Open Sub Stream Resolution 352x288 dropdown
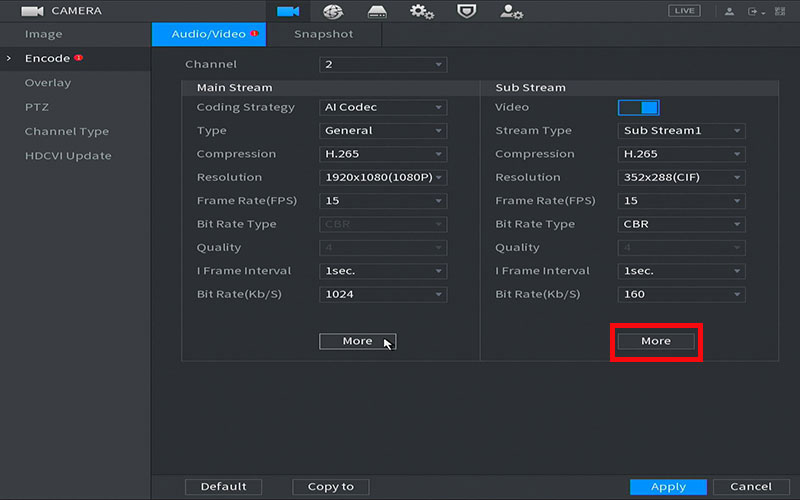 681,178
